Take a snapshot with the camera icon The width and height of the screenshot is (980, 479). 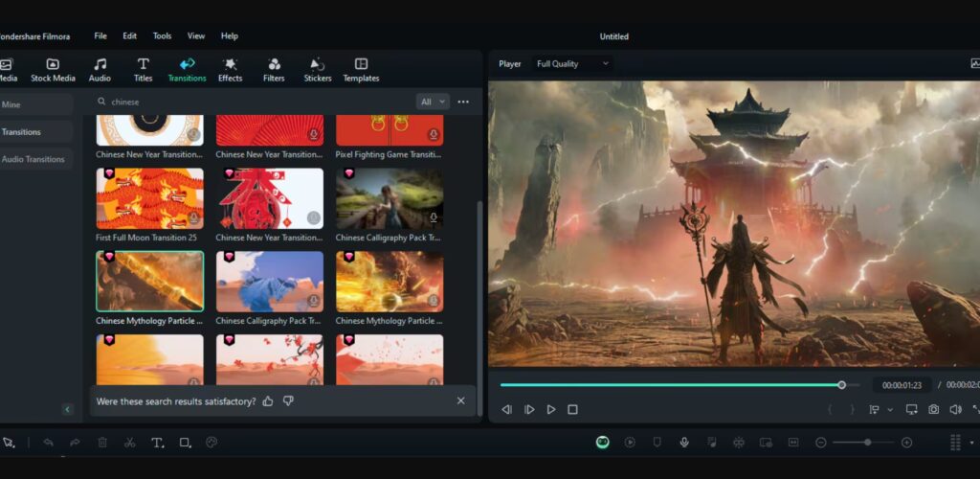(x=933, y=410)
